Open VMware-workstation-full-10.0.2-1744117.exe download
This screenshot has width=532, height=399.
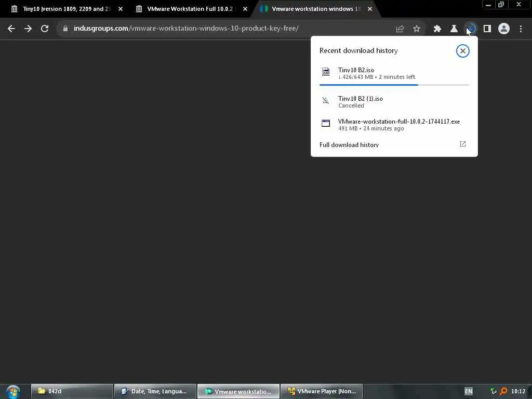click(x=394, y=125)
